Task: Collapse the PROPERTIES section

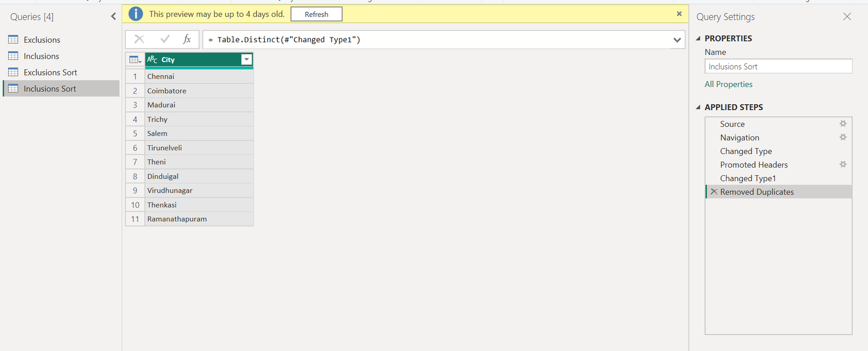Action: 698,39
